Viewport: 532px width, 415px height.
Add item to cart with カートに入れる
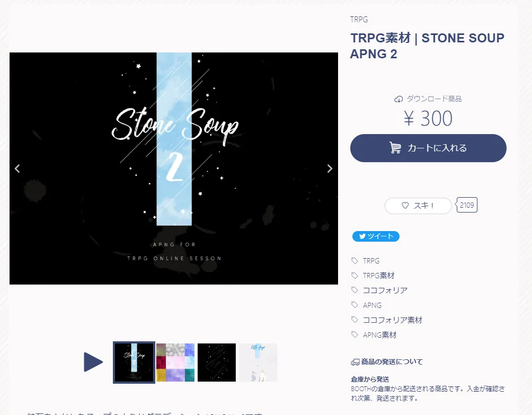tap(428, 148)
